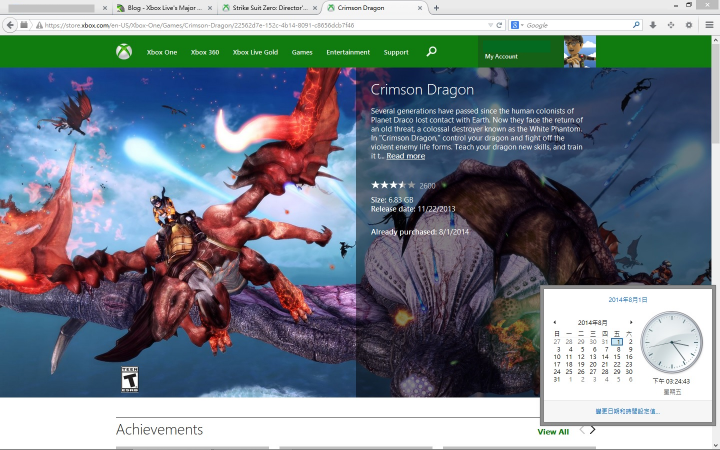
Task: Click the Google search magnifier icon
Action: click(636, 25)
